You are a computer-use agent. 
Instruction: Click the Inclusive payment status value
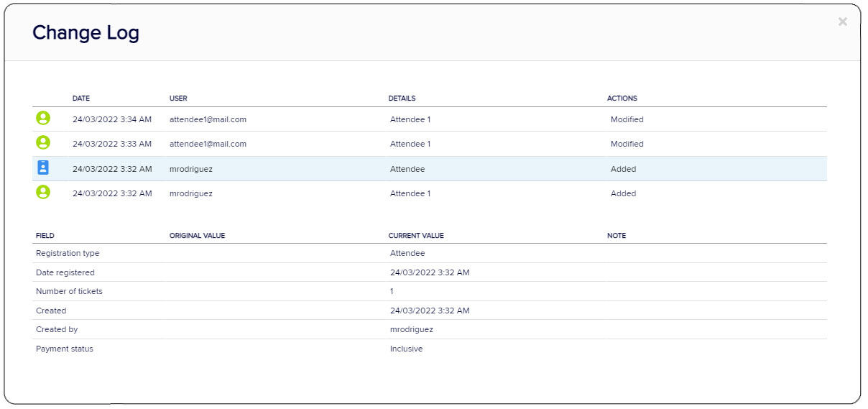(407, 349)
